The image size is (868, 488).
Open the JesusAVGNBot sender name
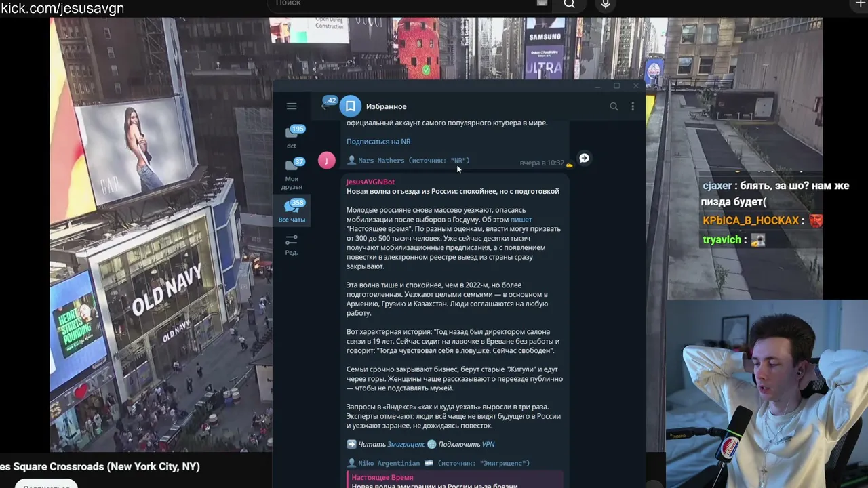click(370, 182)
